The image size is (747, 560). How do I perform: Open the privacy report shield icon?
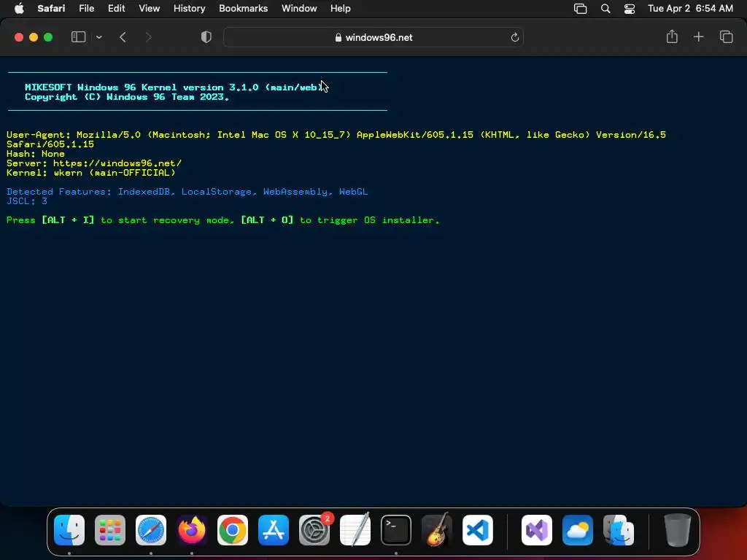(206, 37)
